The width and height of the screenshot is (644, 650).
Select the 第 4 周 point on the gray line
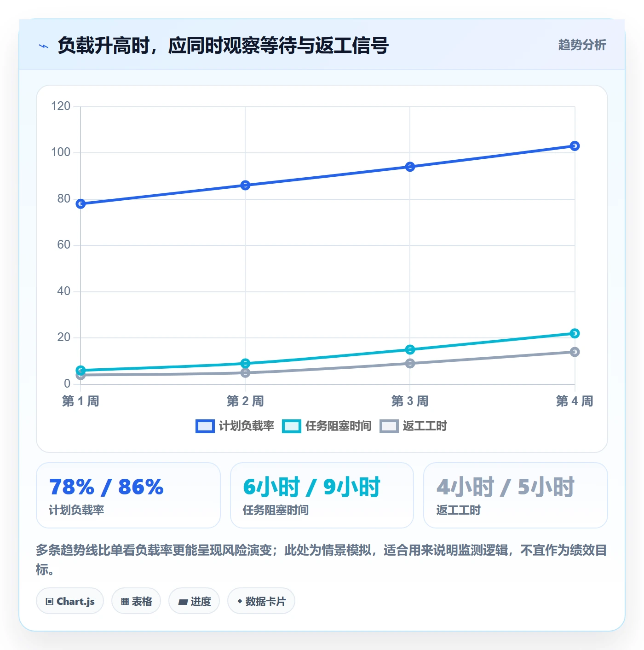tap(575, 352)
